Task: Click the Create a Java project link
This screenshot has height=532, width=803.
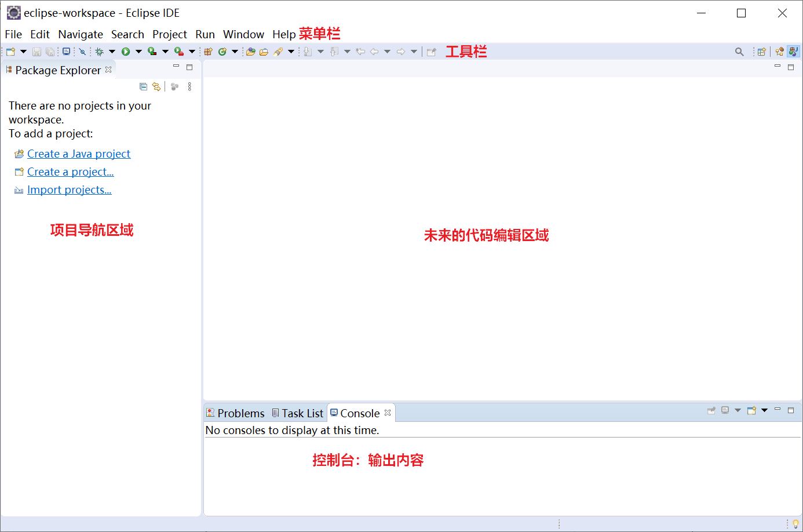Action: coord(79,154)
